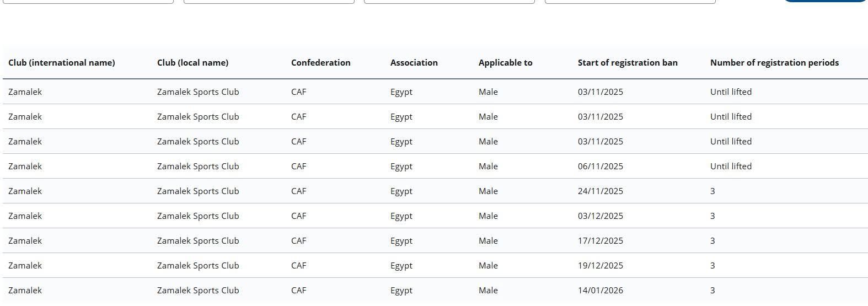Sort by the Confederation column header
This screenshot has height=306, width=868.
click(x=320, y=63)
